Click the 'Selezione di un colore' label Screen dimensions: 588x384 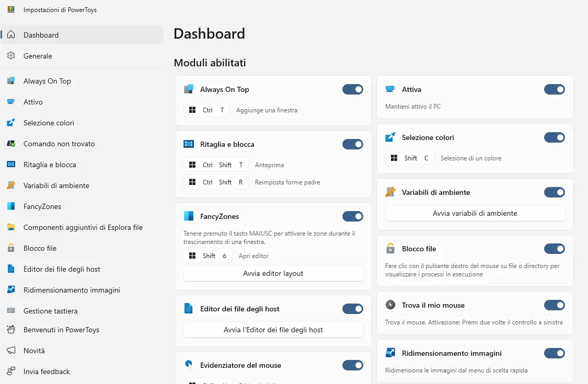[471, 158]
